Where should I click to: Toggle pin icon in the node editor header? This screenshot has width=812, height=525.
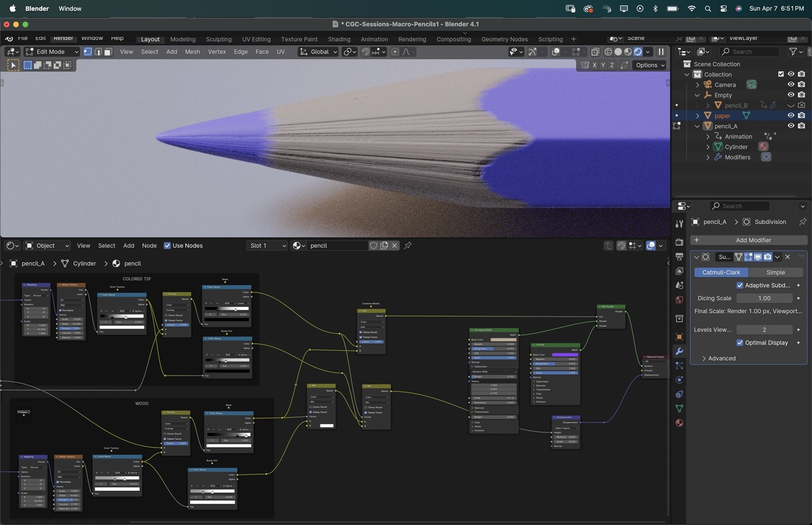tap(408, 246)
